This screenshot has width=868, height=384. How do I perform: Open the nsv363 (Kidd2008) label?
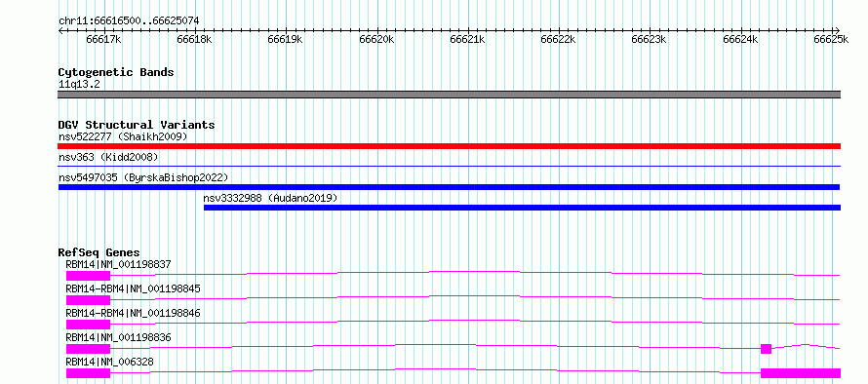108,157
